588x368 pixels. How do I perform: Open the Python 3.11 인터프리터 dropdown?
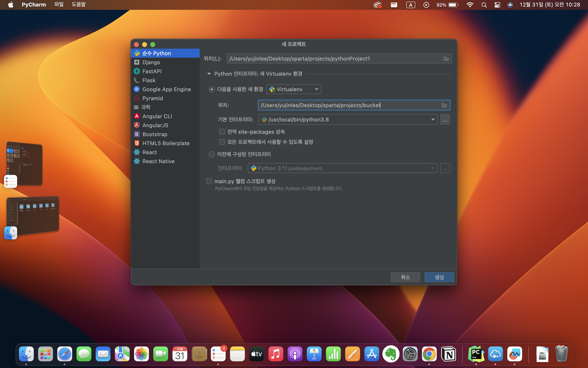click(x=343, y=168)
